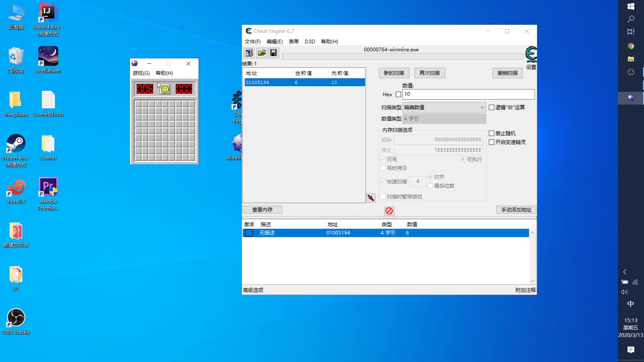Click the table extras comment label
Image resolution: width=644 pixels, height=362 pixels.
[525, 290]
